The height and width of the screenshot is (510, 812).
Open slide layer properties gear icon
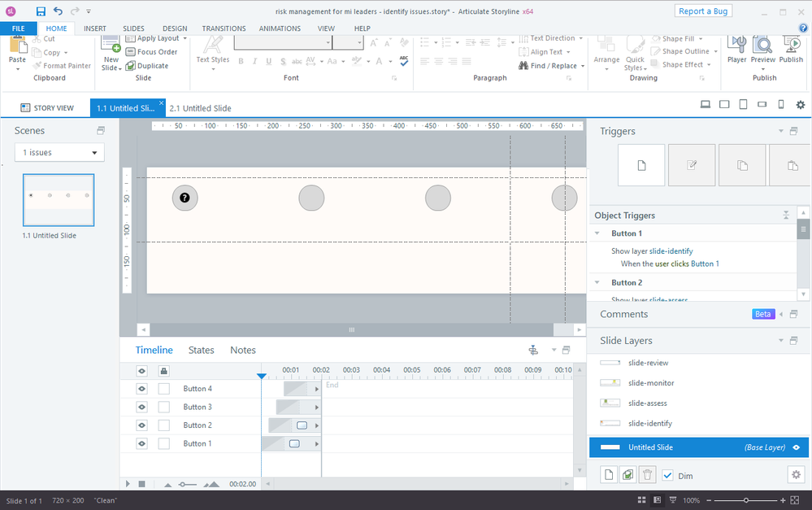coord(795,475)
